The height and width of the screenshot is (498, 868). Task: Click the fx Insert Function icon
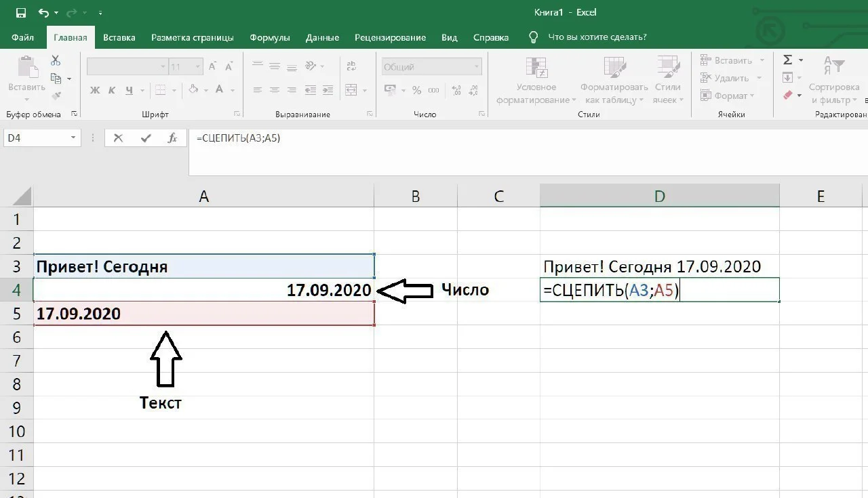coord(172,138)
